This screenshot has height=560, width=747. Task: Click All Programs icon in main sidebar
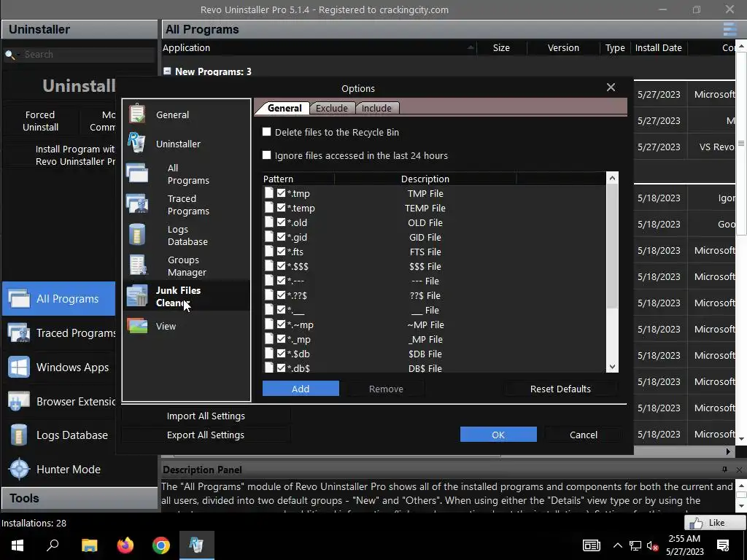pyautogui.click(x=19, y=298)
